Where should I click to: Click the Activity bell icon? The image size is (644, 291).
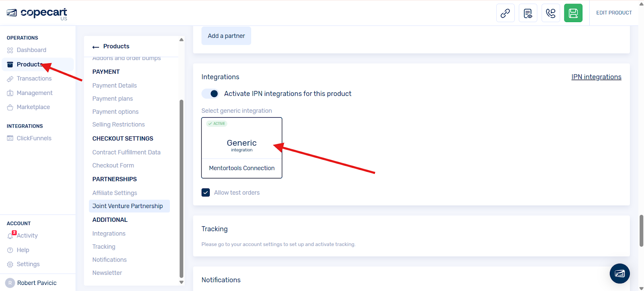click(10, 236)
